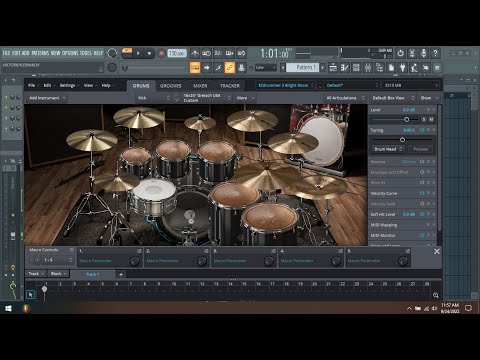Open the FL Studio mixer toolbar icon
The width and height of the screenshot is (480, 360).
[368, 68]
